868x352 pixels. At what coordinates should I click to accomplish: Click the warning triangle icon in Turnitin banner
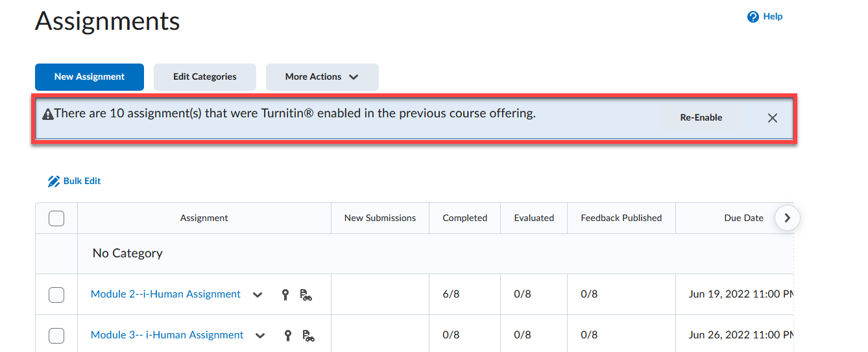click(x=48, y=115)
